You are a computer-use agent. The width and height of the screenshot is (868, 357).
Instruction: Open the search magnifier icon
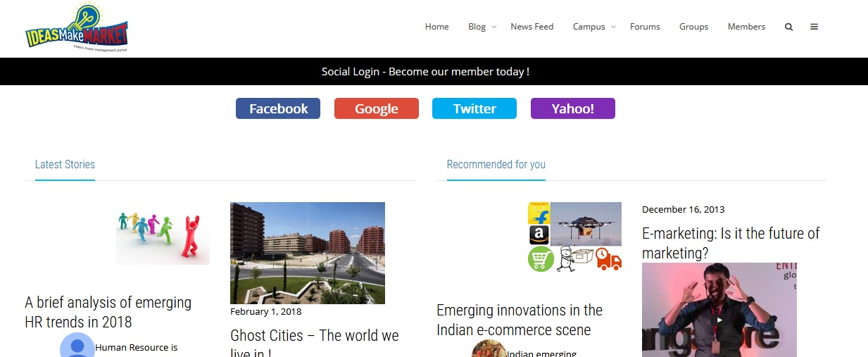788,27
